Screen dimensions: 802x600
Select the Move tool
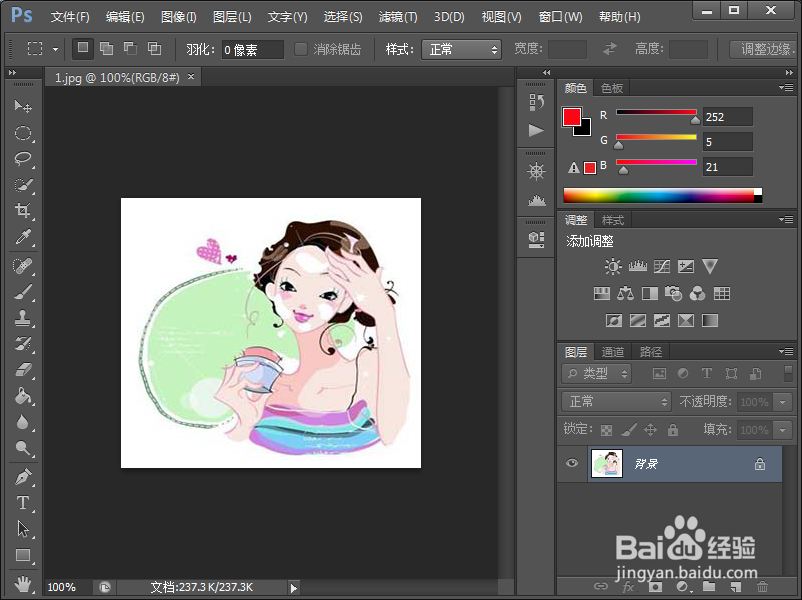(x=22, y=104)
